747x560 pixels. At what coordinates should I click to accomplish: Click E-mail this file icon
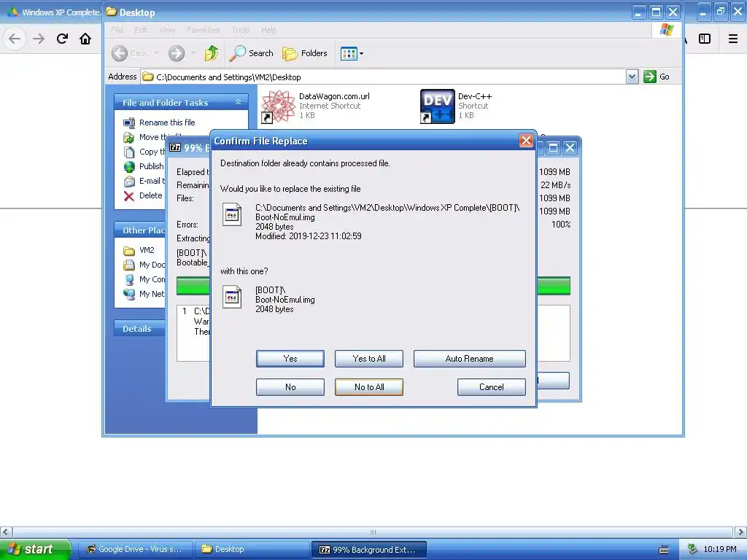129,182
